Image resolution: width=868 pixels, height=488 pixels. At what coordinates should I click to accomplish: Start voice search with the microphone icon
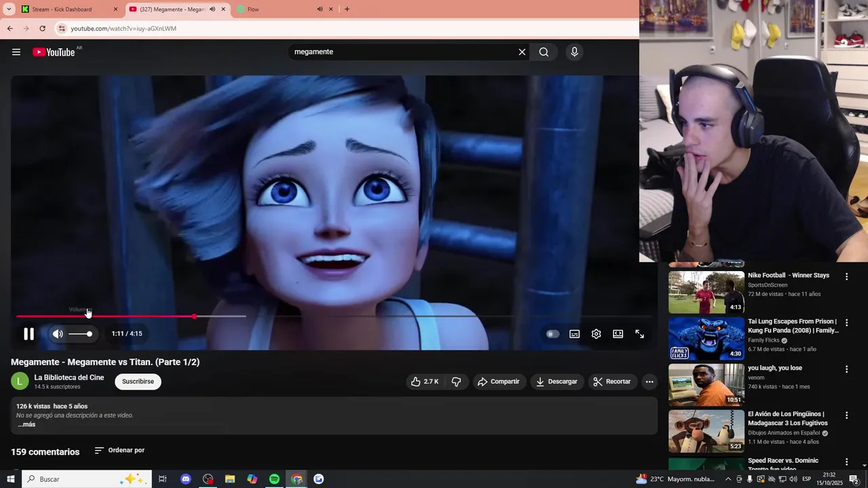[x=574, y=52]
